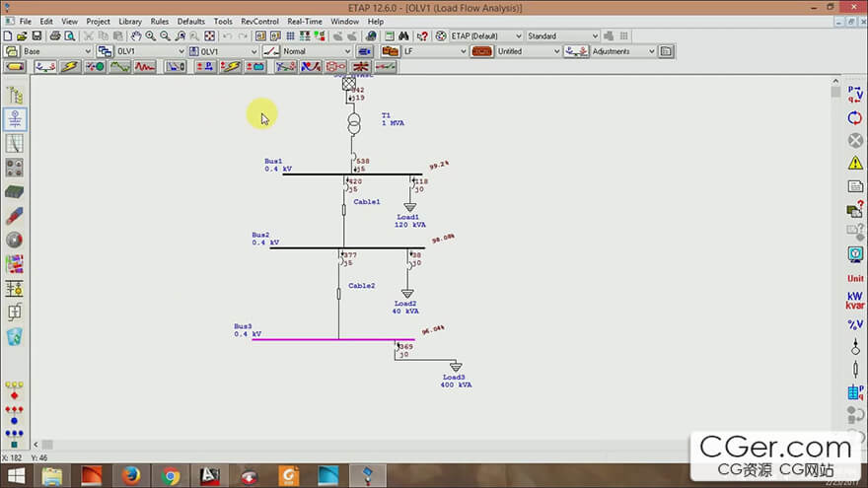
Task: Open the Tools menu
Action: click(x=223, y=22)
